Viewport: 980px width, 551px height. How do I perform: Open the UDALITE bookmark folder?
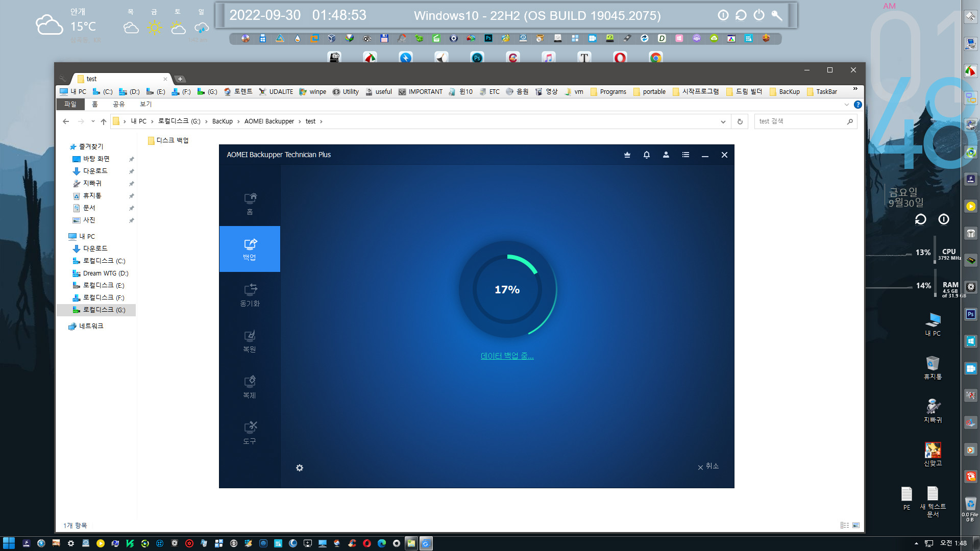pos(276,92)
